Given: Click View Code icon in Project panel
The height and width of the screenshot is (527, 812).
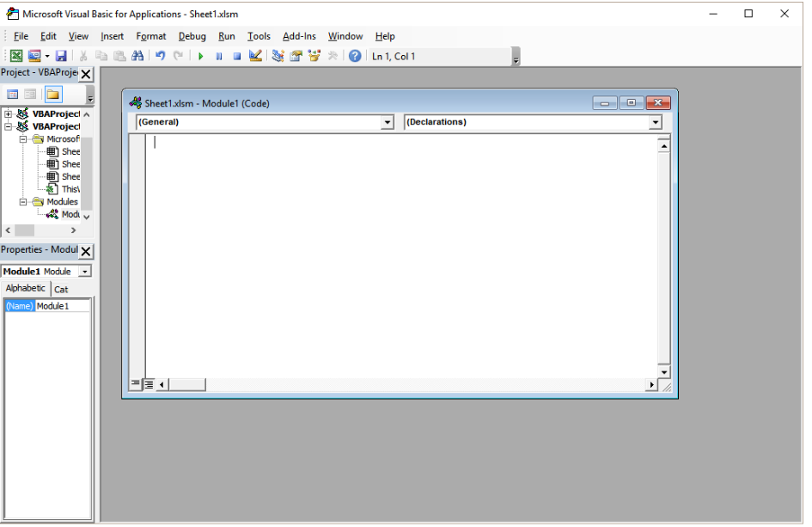Looking at the screenshot, I should (x=12, y=95).
